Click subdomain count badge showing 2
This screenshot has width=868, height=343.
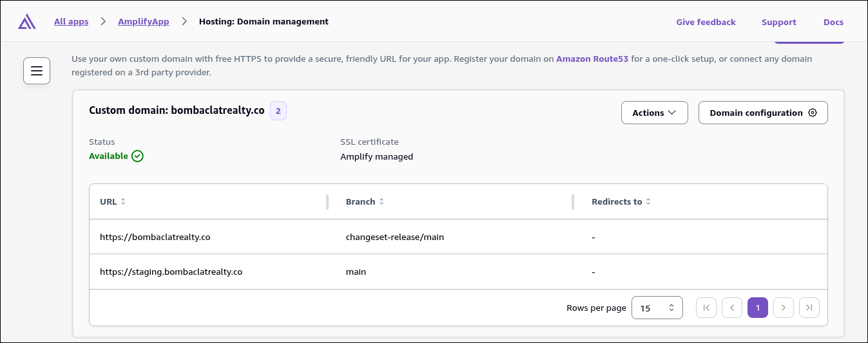click(278, 111)
